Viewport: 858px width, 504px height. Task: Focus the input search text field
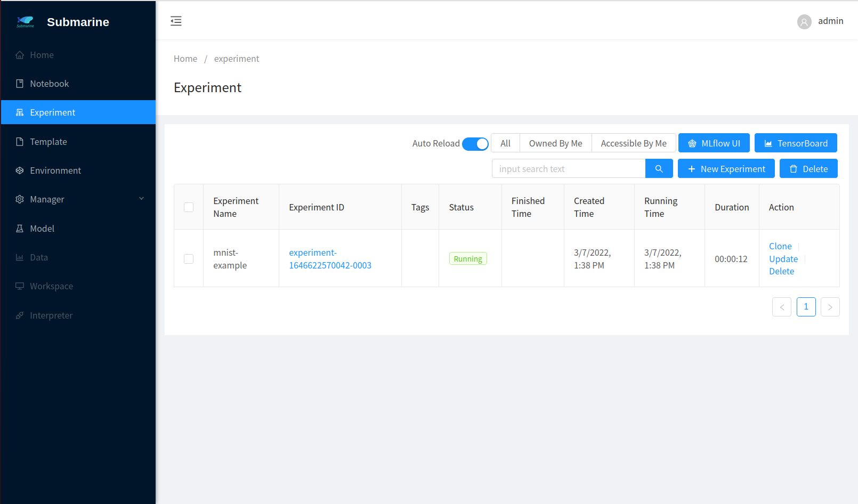point(568,169)
